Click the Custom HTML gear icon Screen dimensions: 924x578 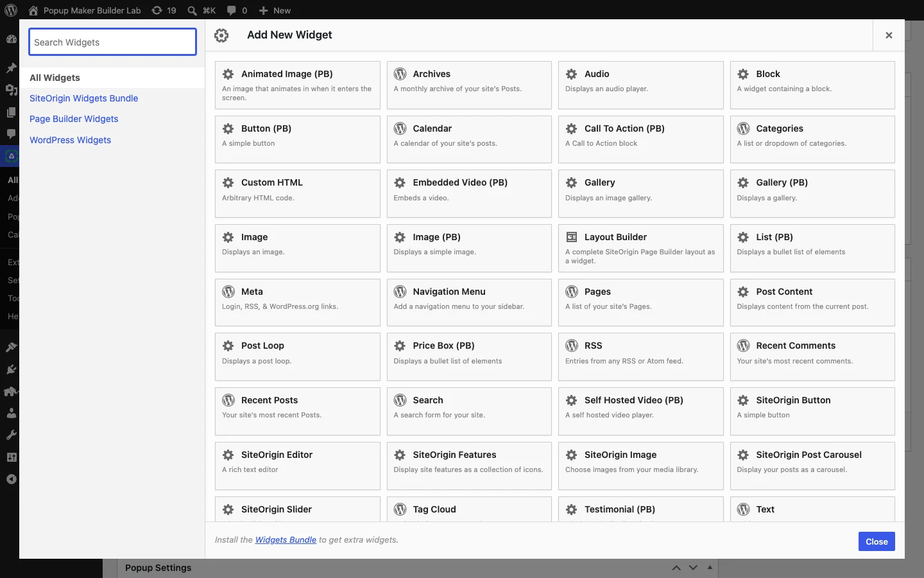(228, 182)
